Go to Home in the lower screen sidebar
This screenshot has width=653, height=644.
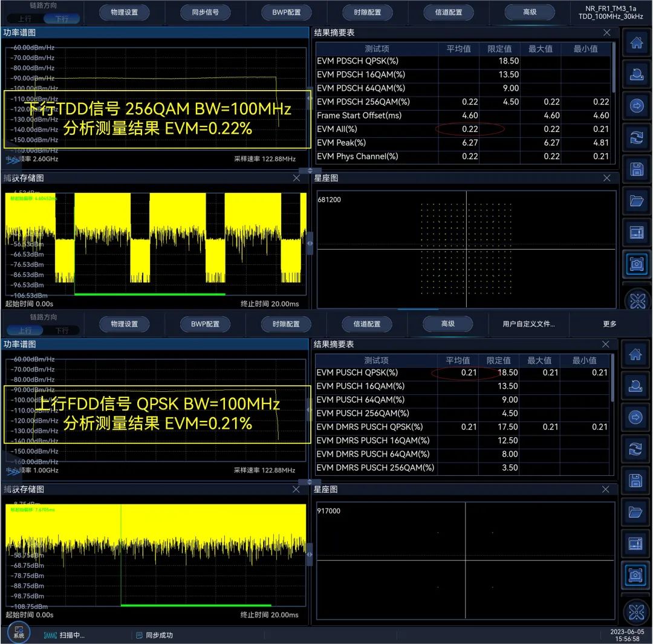pos(635,354)
